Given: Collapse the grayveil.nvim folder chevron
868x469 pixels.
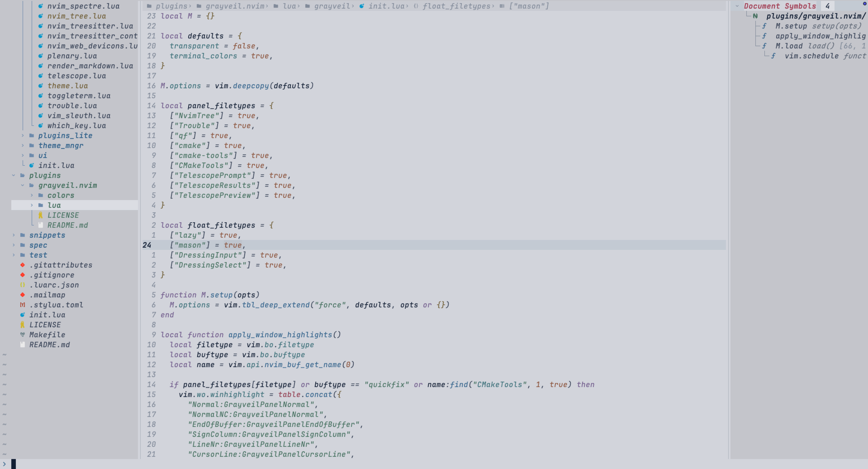Looking at the screenshot, I should tap(23, 185).
